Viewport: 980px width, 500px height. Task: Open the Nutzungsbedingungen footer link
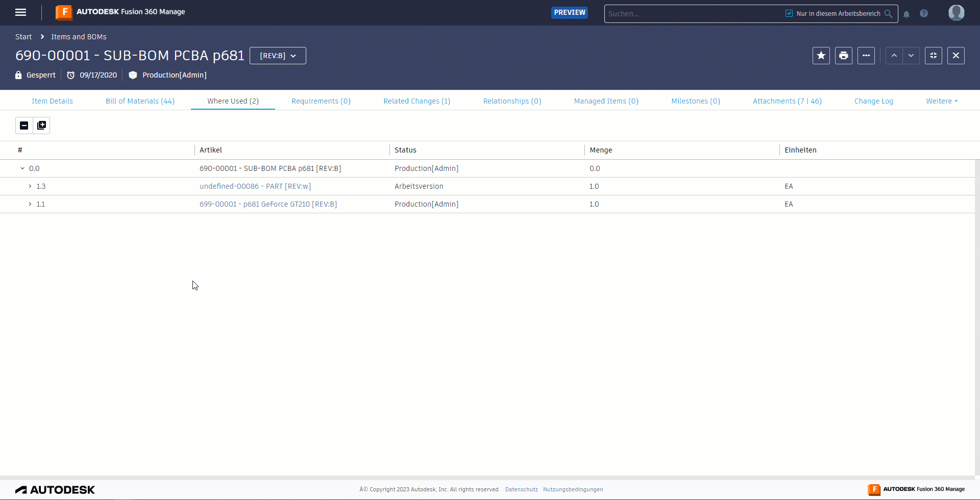tap(573, 489)
